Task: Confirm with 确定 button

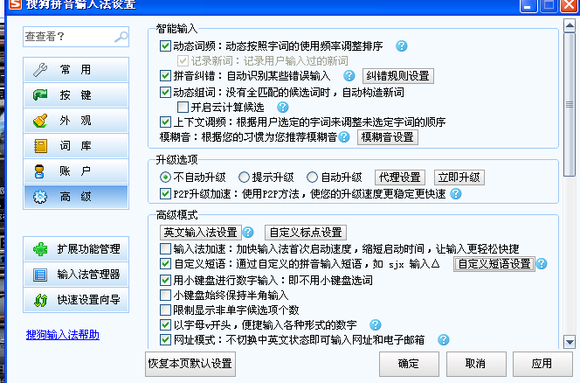Action: pos(409,364)
